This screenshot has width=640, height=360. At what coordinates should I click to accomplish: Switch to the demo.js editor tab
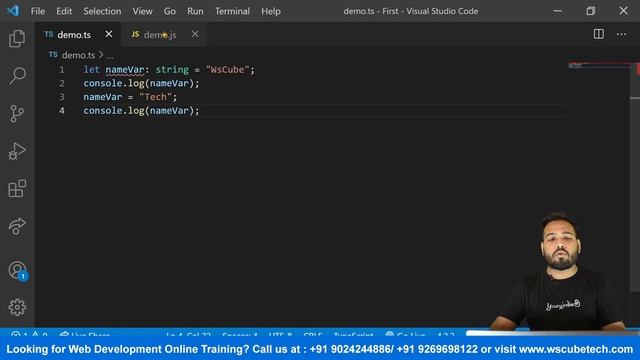(160, 35)
